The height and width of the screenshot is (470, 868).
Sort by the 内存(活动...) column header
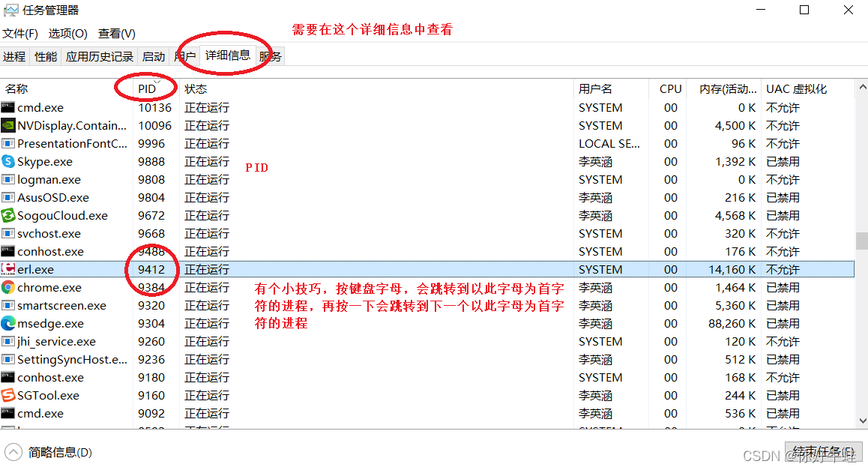(x=725, y=88)
